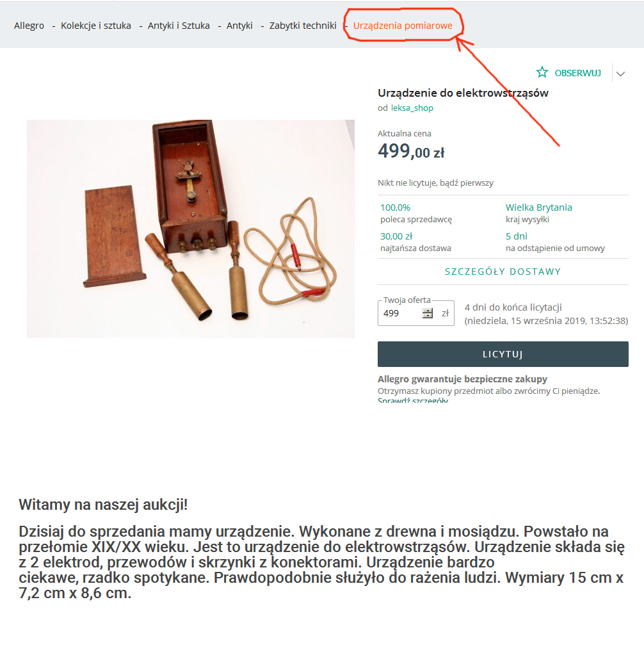Click the 100,0% seller recommendation link
This screenshot has height=659, width=644.
click(x=395, y=207)
